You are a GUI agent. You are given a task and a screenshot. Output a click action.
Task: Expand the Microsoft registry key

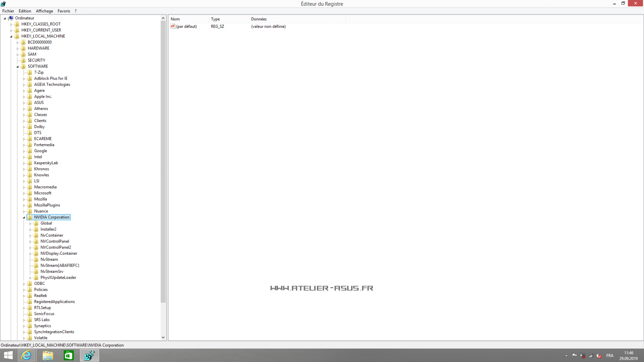[x=24, y=193]
